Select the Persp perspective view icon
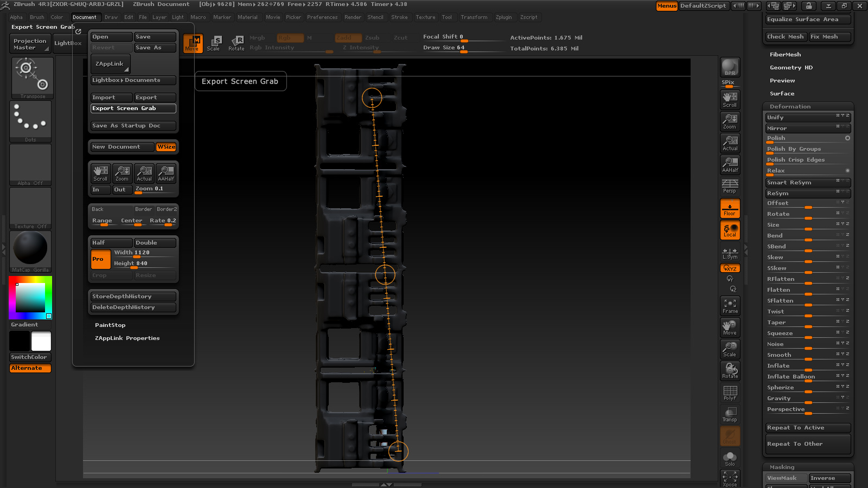Image resolution: width=868 pixels, height=488 pixels. (730, 186)
